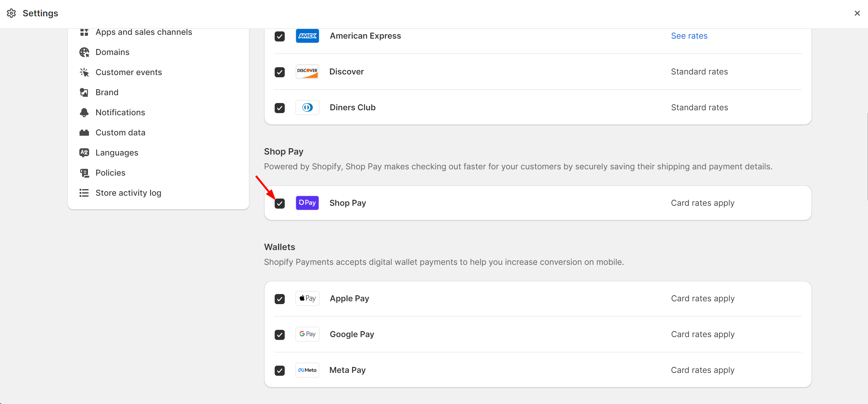868x404 pixels.
Task: Uncheck the Discover checkbox
Action: [x=280, y=72]
